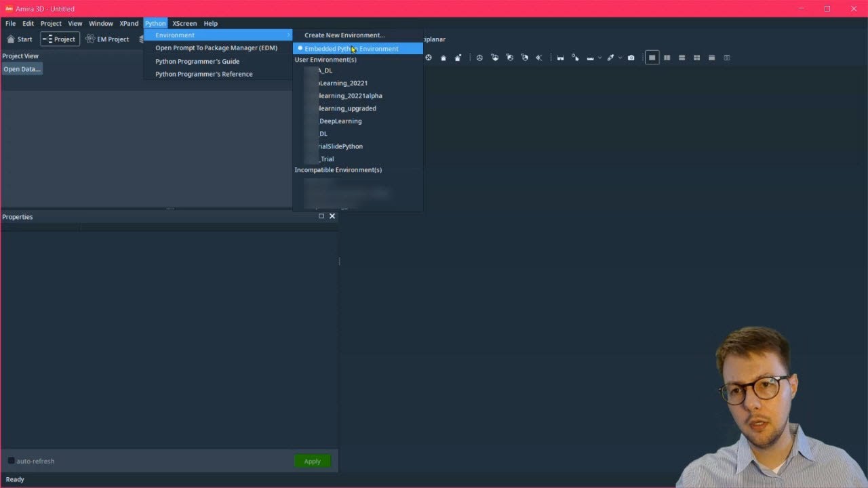The width and height of the screenshot is (868, 488).
Task: Click the home view icon
Action: [443, 58]
